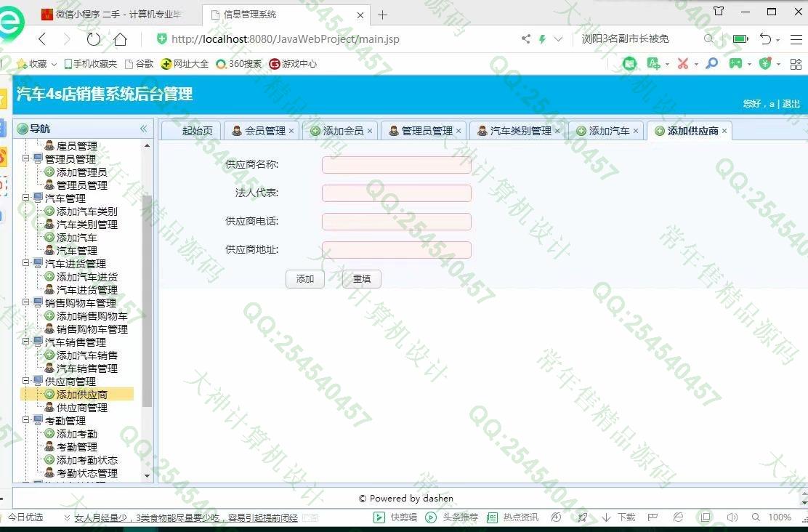This screenshot has height=532, width=808.
Task: Close the 会员管理 tab
Action: [291, 132]
